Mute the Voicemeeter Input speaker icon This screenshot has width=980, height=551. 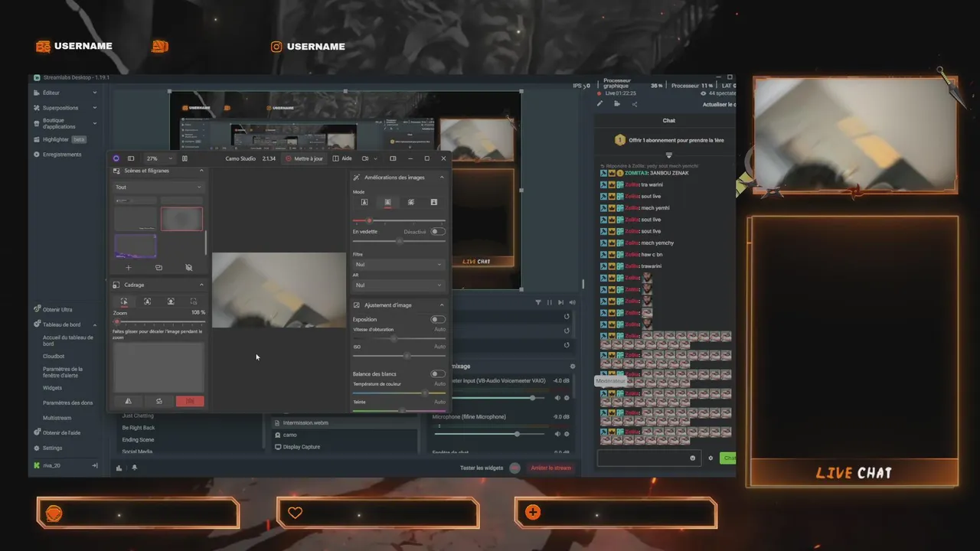[557, 398]
